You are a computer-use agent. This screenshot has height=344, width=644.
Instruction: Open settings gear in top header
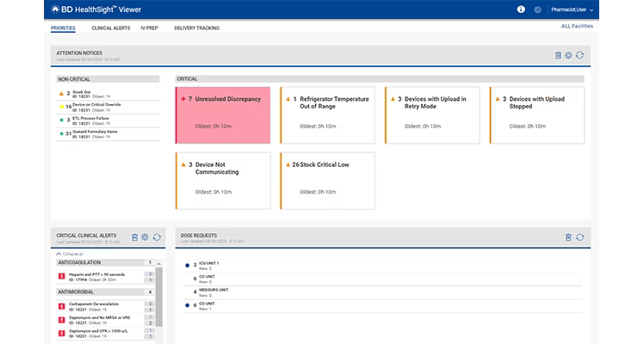coord(538,9)
